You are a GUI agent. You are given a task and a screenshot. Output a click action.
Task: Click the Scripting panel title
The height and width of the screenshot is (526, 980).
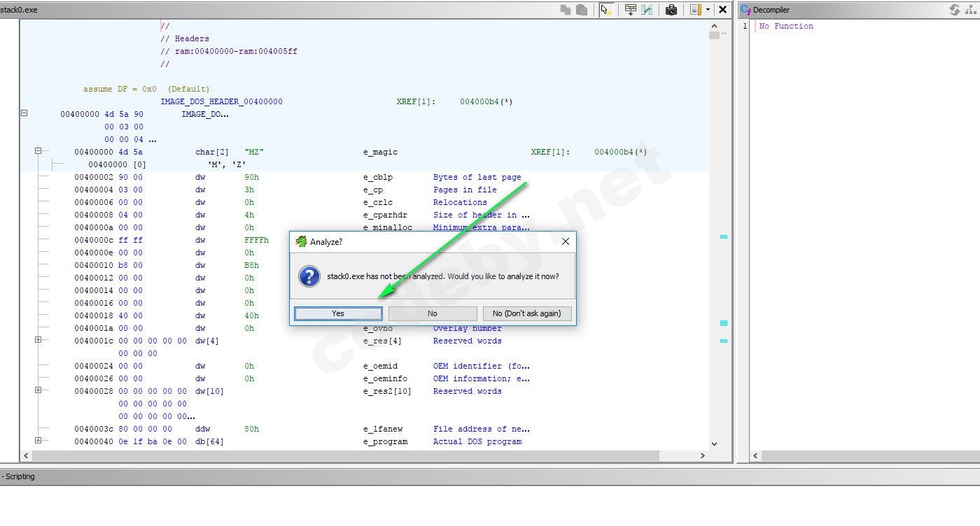pyautogui.click(x=19, y=476)
